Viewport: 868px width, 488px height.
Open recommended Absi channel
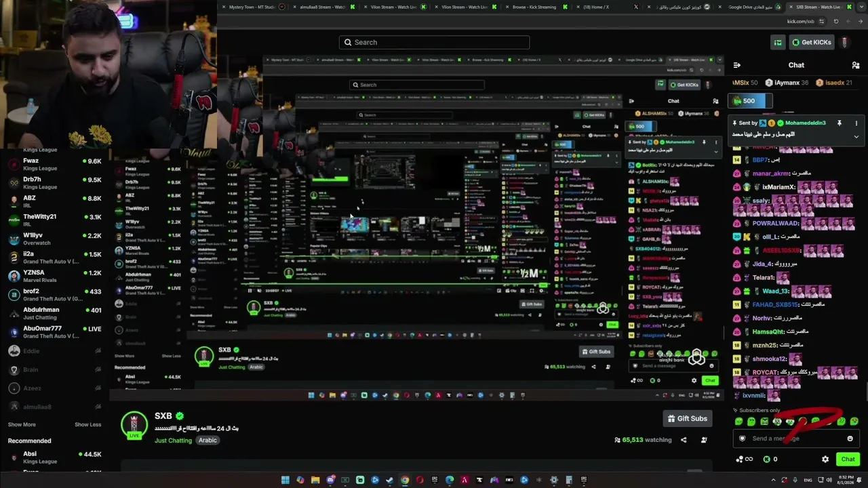[x=54, y=457]
